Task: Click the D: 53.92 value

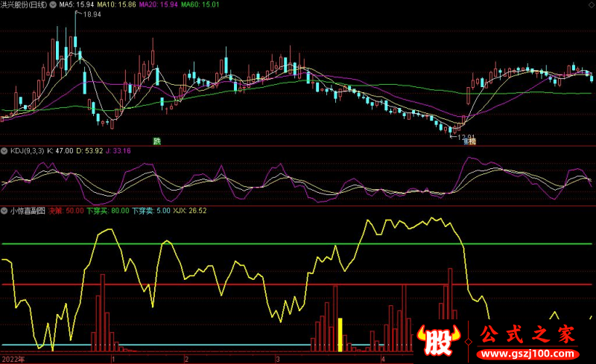Action: pos(89,151)
